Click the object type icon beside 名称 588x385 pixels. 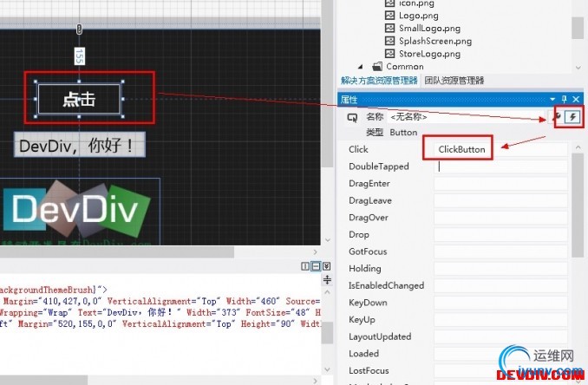(x=352, y=118)
